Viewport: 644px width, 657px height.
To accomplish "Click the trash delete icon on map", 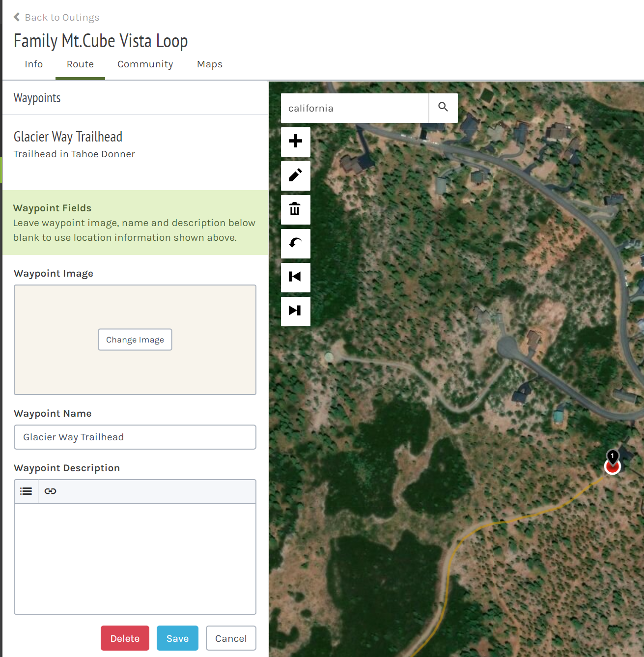I will pos(295,209).
